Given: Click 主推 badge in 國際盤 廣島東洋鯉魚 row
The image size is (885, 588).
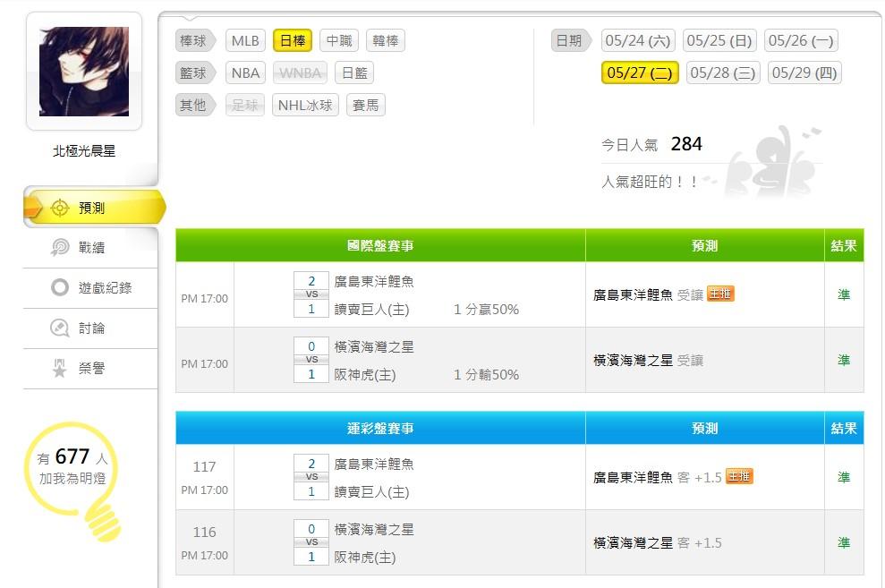Looking at the screenshot, I should [720, 294].
